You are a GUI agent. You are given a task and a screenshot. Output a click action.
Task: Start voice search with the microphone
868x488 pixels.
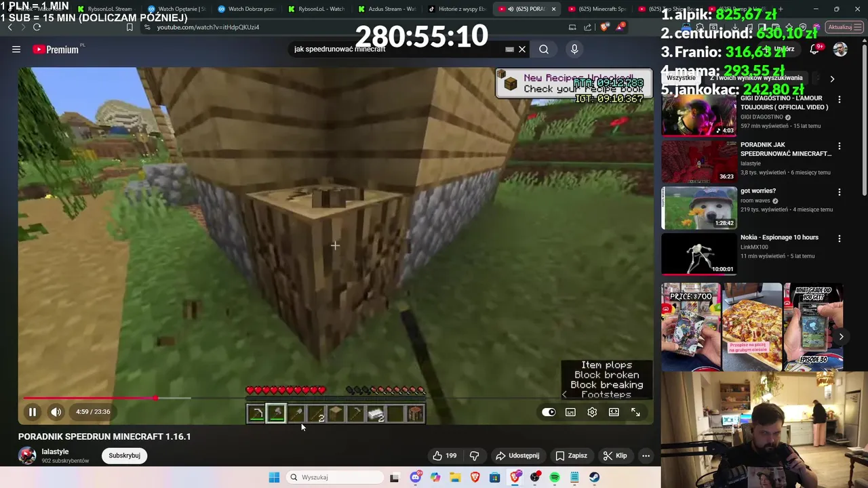tap(574, 49)
